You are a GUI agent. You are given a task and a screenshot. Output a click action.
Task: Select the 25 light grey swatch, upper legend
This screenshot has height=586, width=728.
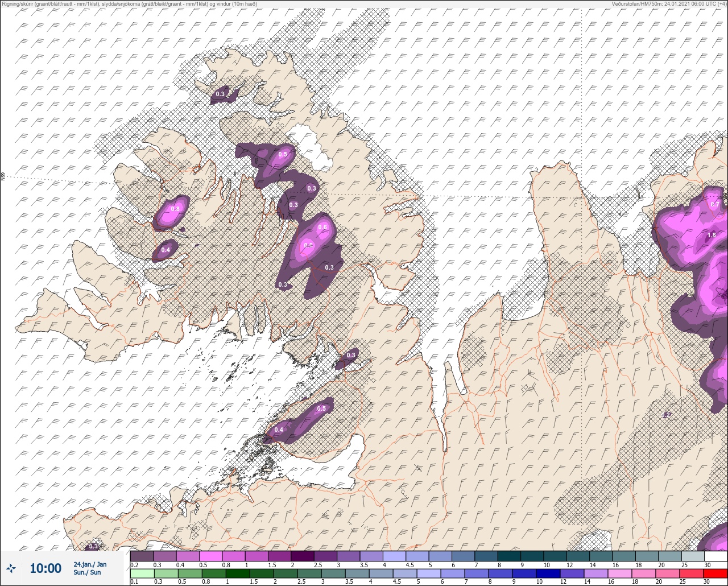[693, 556]
